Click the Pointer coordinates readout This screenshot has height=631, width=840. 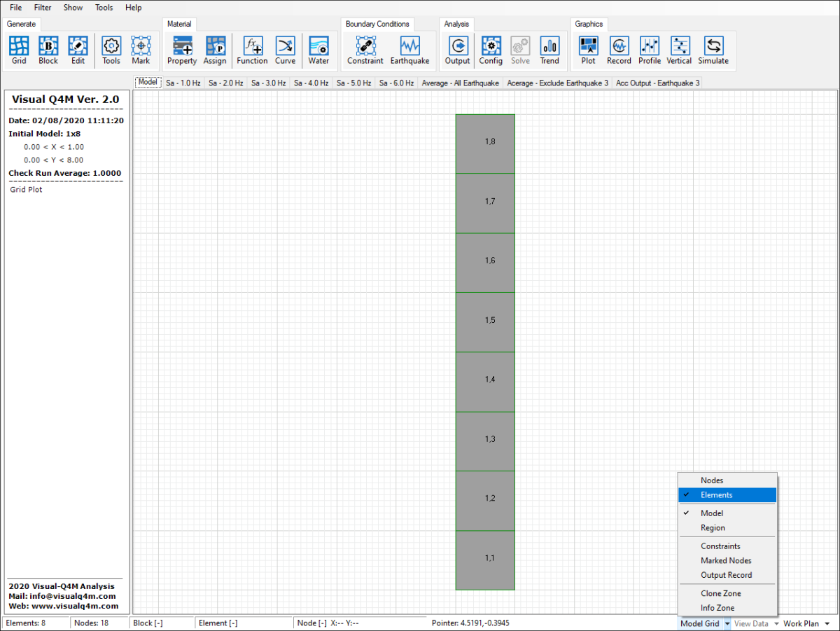tap(470, 623)
